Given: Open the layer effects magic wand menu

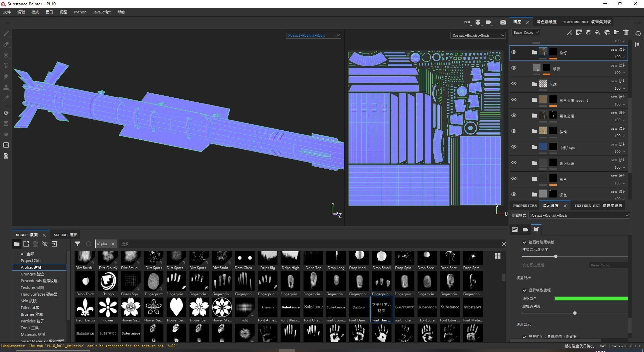Looking at the screenshot, I should click(569, 32).
